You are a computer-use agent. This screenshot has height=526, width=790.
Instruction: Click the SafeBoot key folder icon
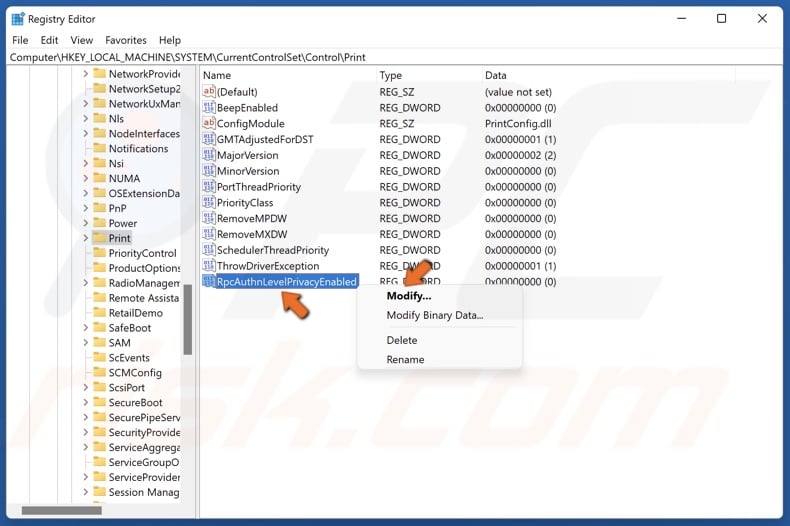tap(100, 327)
